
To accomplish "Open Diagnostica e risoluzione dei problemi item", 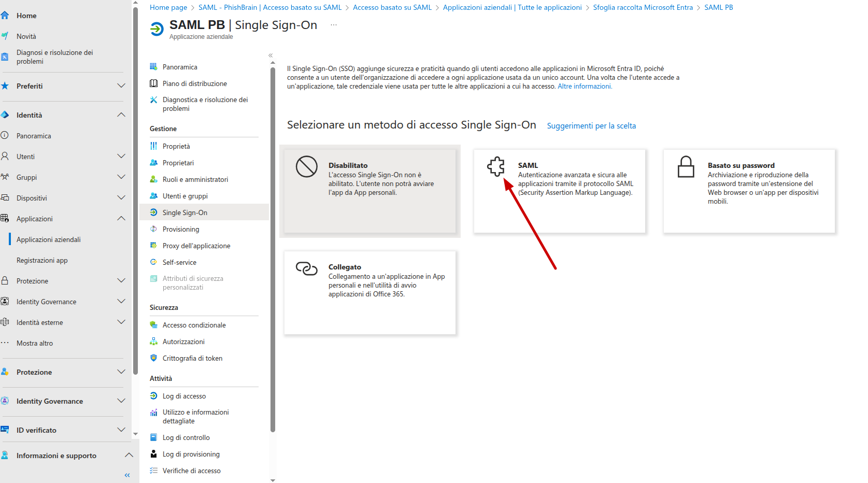I will point(204,104).
